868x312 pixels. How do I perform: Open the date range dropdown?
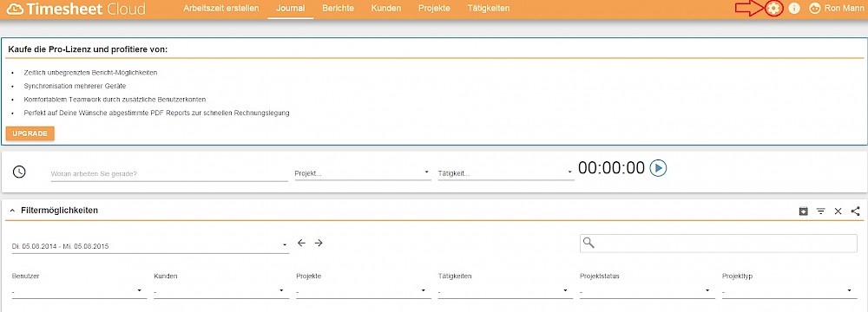pos(150,246)
